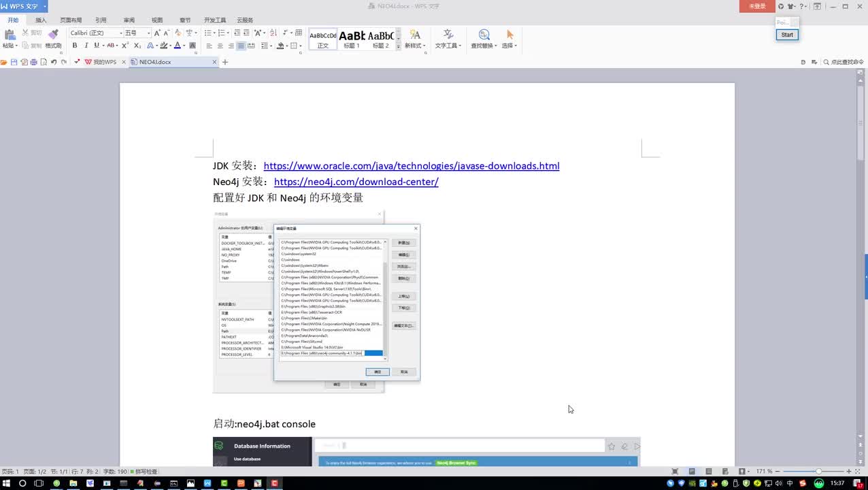Screen dimensions: 868x490
Task: Open the font size (五号) dropdown
Action: pyautogui.click(x=148, y=33)
